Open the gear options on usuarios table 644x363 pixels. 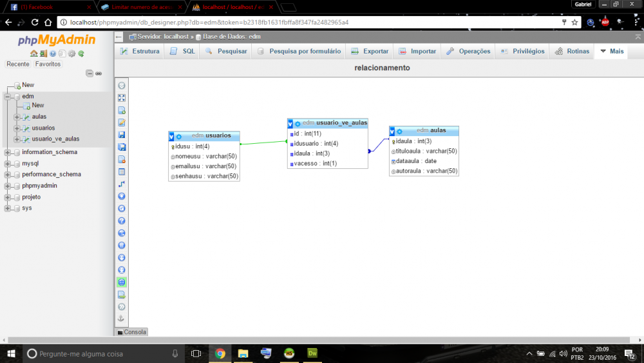[x=179, y=136]
